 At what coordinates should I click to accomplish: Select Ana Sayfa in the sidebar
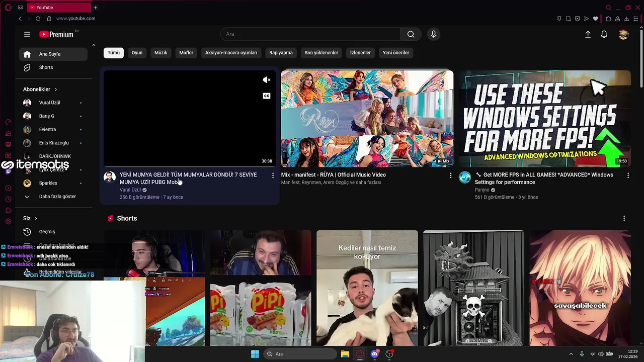point(53,54)
